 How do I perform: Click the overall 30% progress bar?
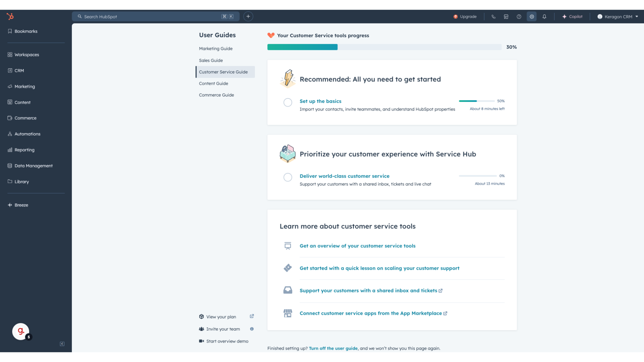(x=384, y=47)
